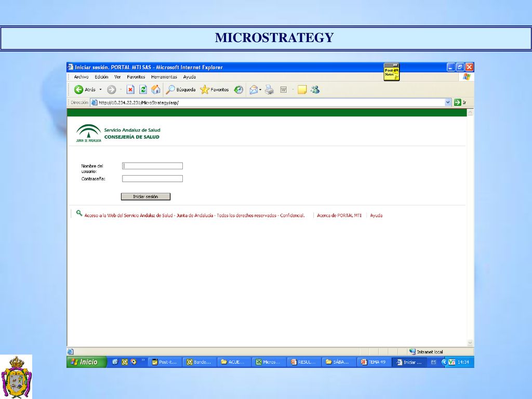Expand the quick launch chevron in taskbar
Viewport: 532px width, 399px height.
(143, 361)
